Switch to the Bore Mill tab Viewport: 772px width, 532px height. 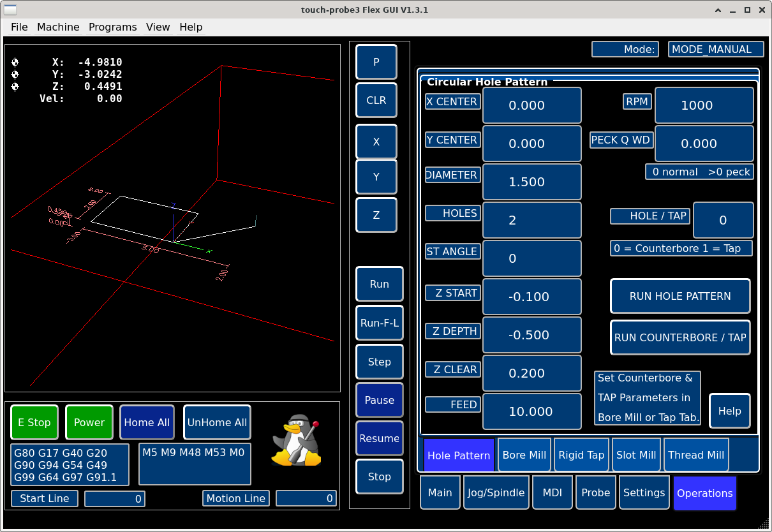coord(524,455)
